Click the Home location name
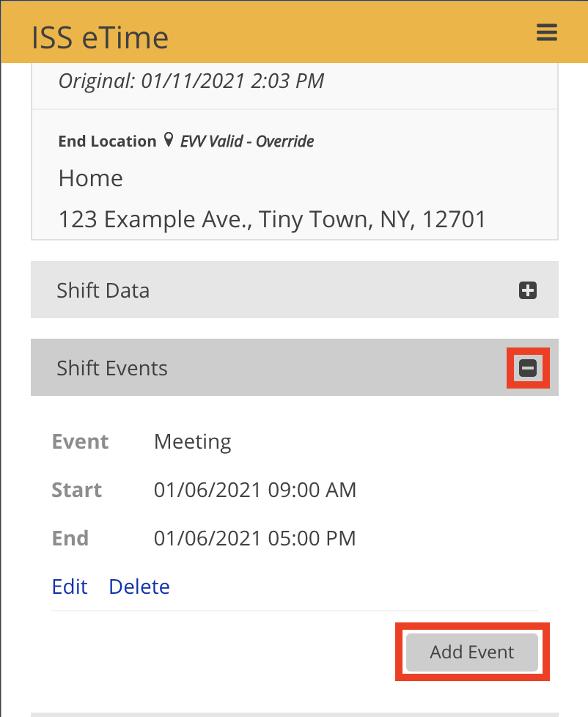The height and width of the screenshot is (717, 588). point(91,178)
